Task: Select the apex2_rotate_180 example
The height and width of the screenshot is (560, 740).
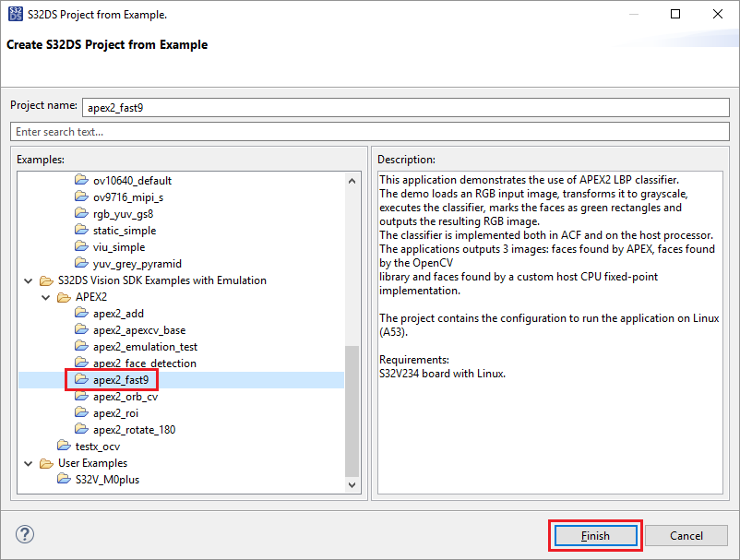Action: click(x=134, y=430)
